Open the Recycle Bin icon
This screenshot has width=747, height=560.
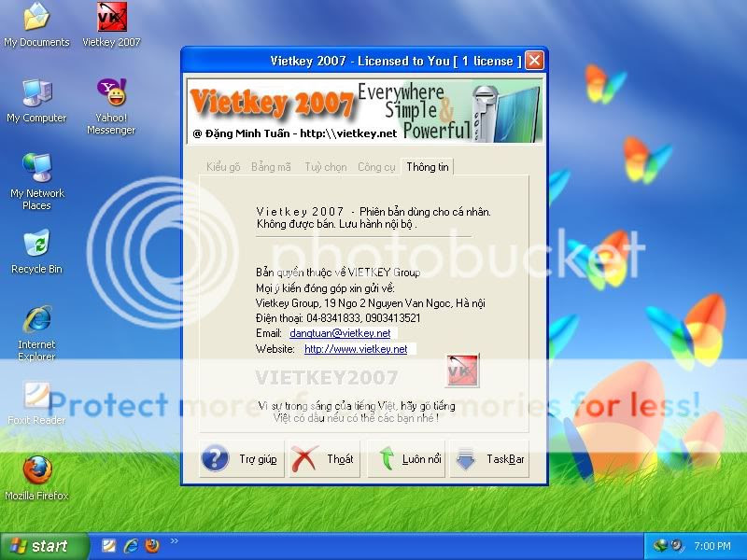pos(36,252)
